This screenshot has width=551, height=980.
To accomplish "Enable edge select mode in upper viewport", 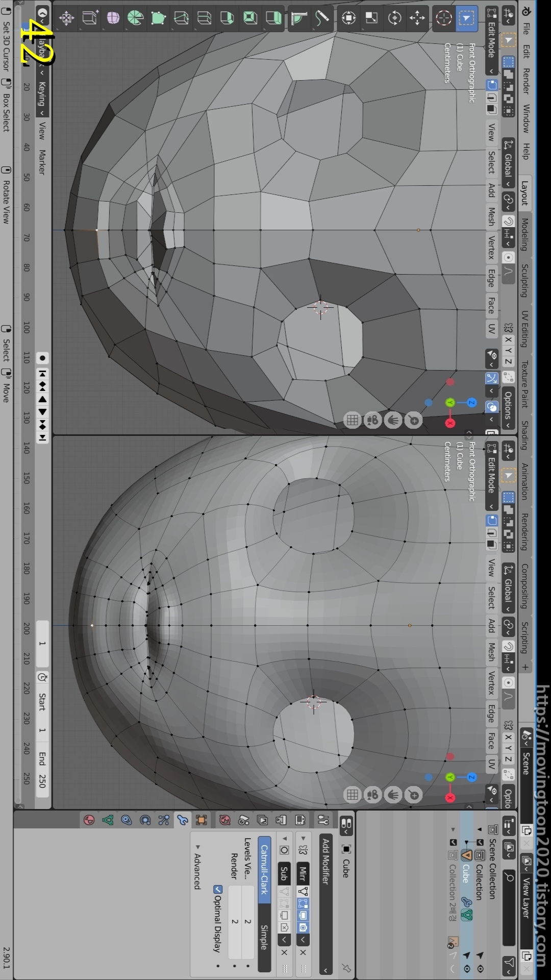I will 492,97.
